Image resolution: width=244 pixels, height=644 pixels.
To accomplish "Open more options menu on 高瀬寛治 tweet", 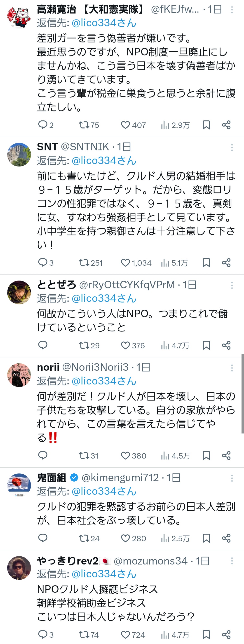I will click(x=232, y=10).
